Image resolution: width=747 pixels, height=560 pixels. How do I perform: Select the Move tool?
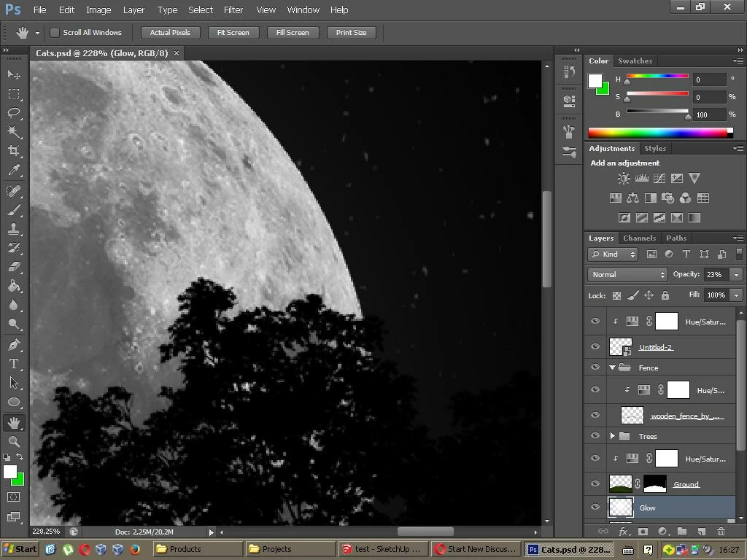point(14,75)
